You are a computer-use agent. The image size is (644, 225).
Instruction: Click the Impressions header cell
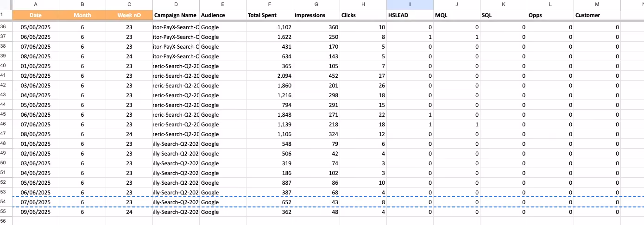pyautogui.click(x=316, y=15)
